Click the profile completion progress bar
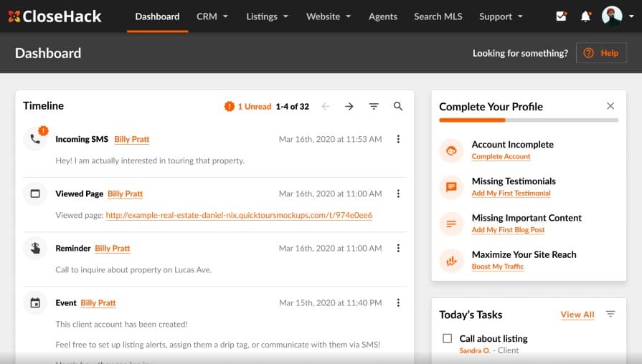Screen dimensions: 642x364 (x=529, y=120)
